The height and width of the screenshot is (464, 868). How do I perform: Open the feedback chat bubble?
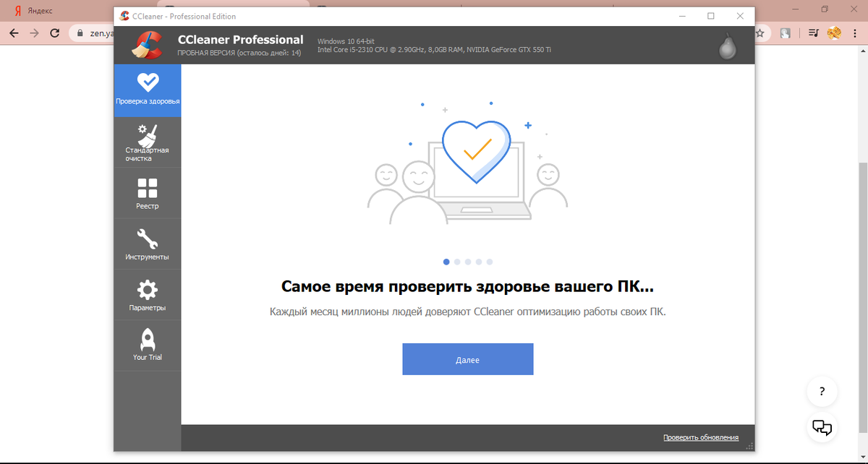pos(822,427)
